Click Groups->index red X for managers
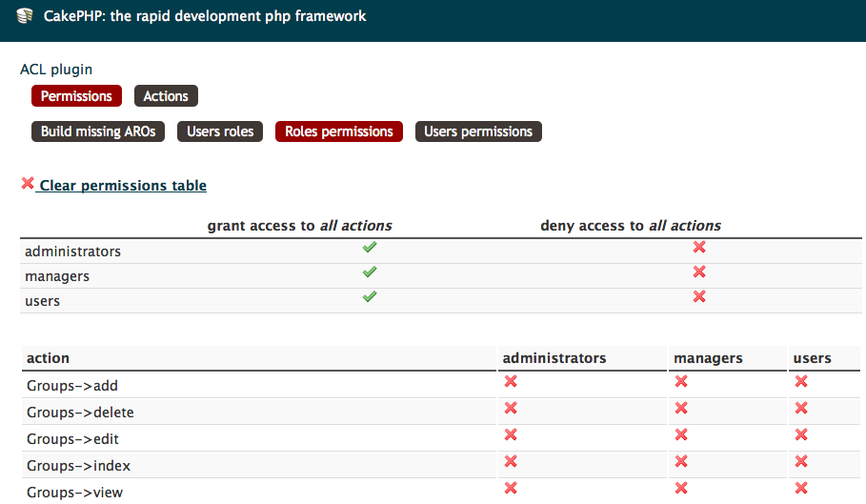Viewport: 866px width, 504px height. coord(681,461)
